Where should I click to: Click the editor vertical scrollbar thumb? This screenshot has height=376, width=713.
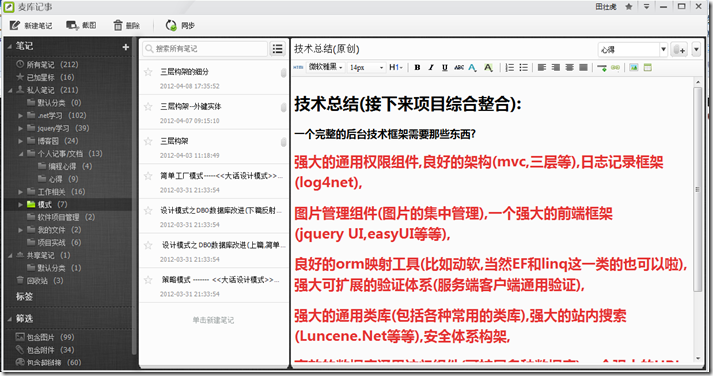(x=698, y=189)
